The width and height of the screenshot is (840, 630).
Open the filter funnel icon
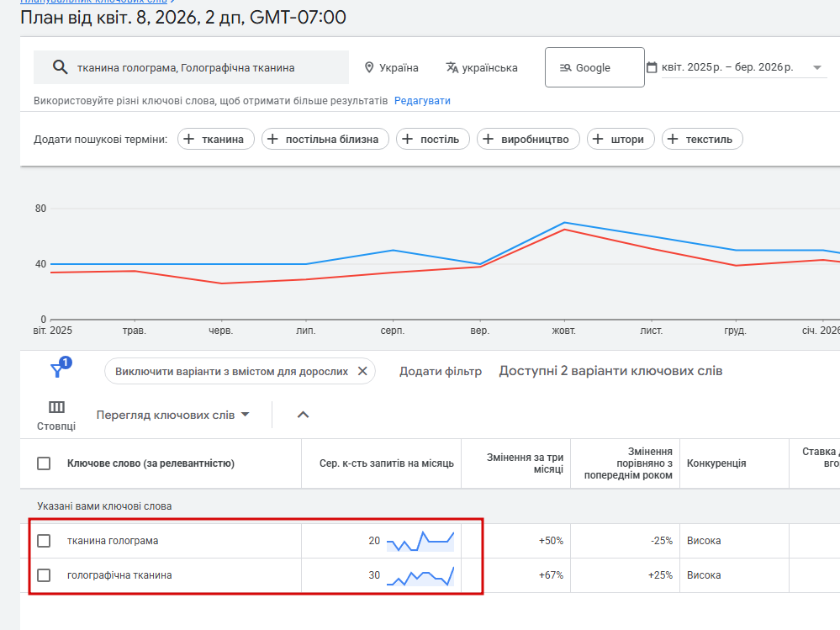click(x=58, y=370)
